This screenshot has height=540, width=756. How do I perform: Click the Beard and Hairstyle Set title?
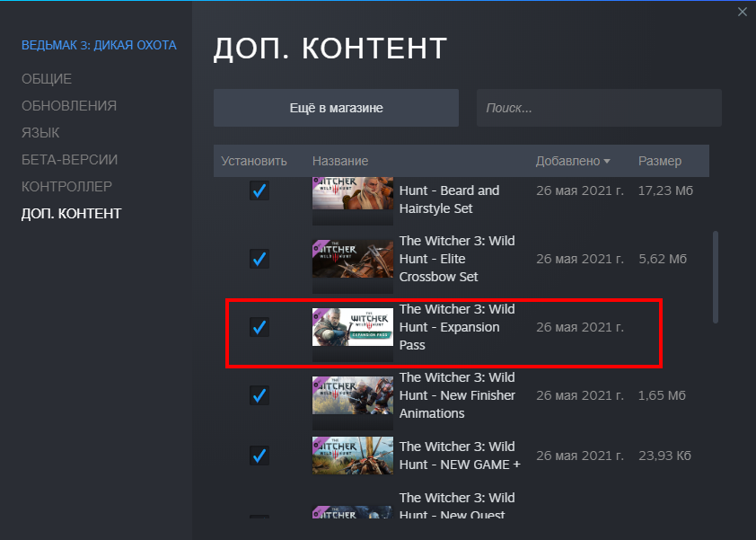[x=449, y=199]
